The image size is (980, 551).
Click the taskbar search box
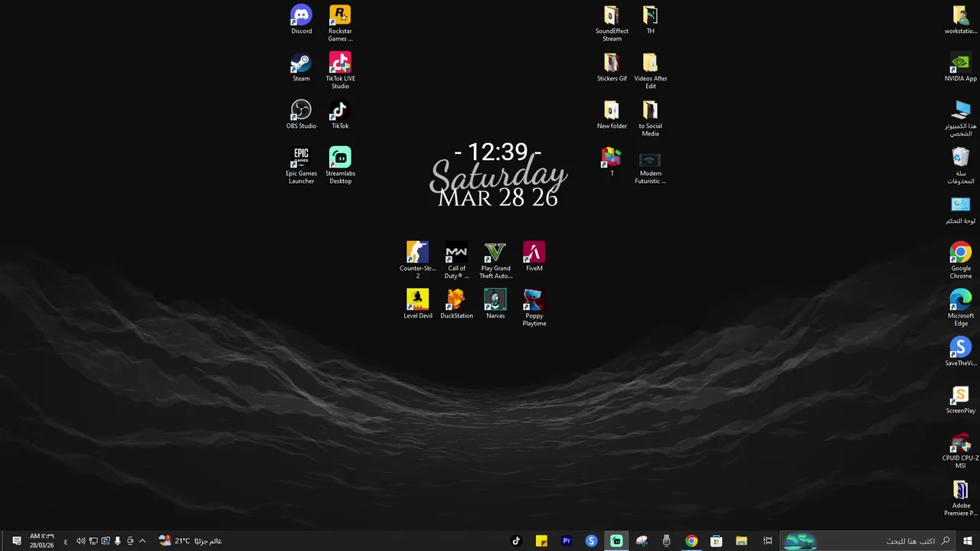point(868,541)
